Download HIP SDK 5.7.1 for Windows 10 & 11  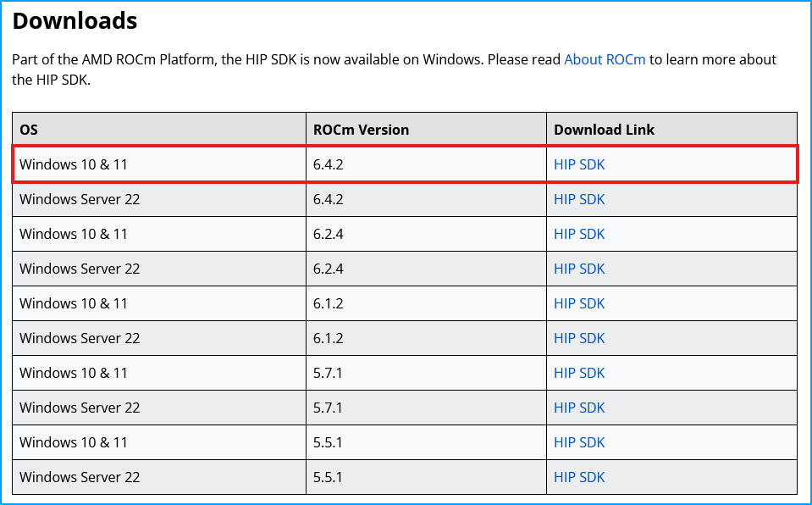coord(579,373)
